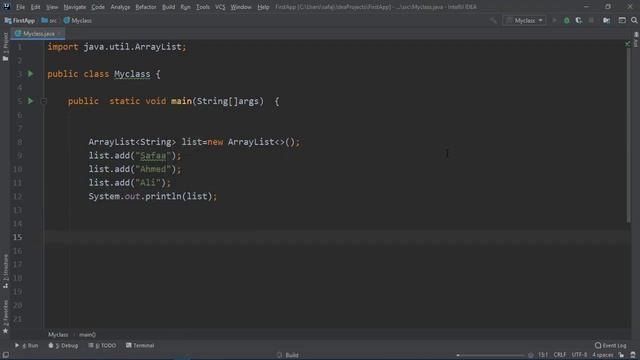Click the word ArrayList in import line

158,47
